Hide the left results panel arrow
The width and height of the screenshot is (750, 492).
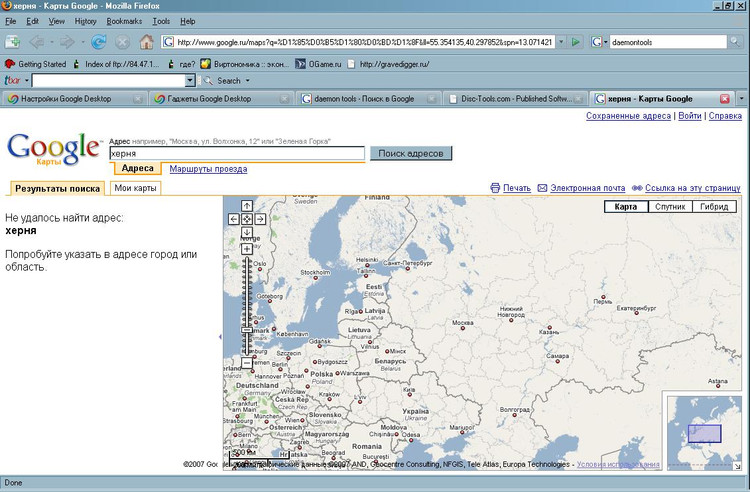point(220,337)
